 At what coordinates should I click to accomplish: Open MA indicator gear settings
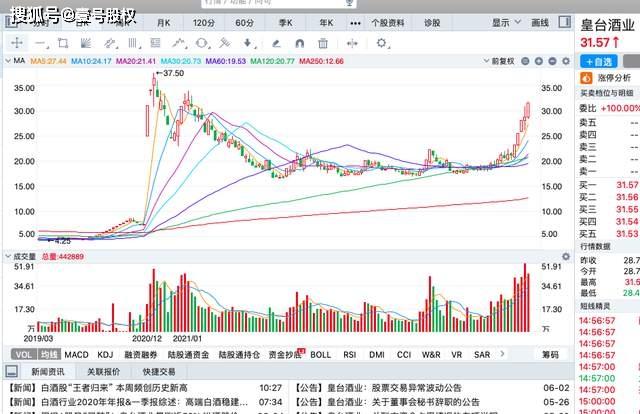[566, 61]
